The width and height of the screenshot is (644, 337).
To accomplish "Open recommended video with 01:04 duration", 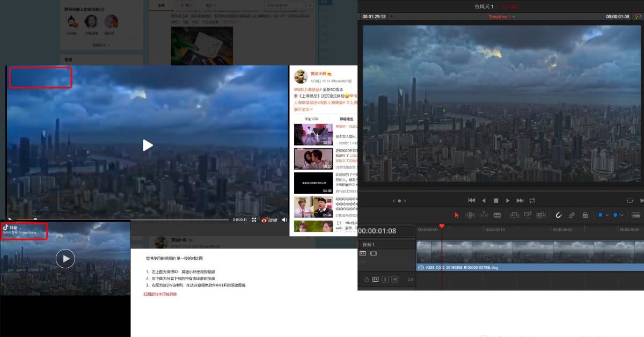I will [x=313, y=207].
